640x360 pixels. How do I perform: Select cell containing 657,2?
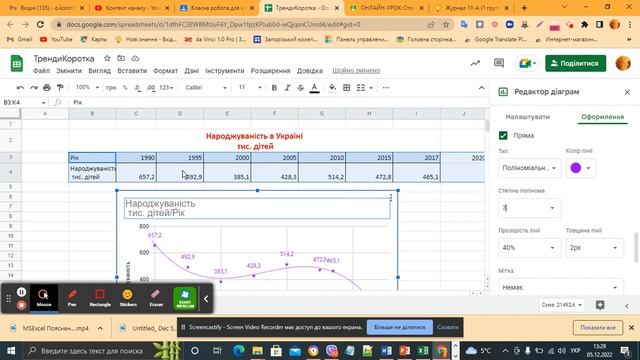(x=136, y=172)
